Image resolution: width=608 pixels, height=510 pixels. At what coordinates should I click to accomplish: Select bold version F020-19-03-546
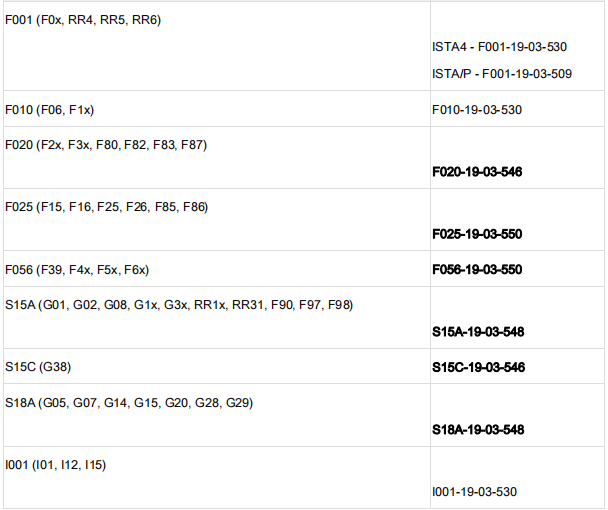point(478,172)
